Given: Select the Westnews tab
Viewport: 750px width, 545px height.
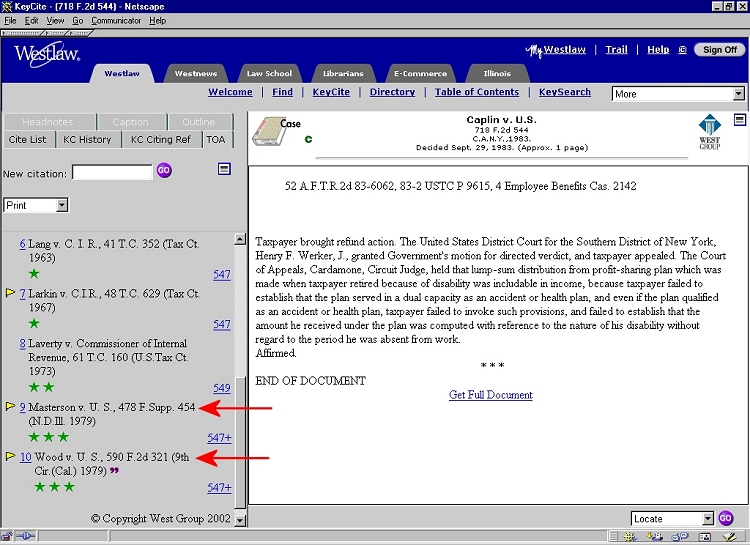Looking at the screenshot, I should pos(196,73).
